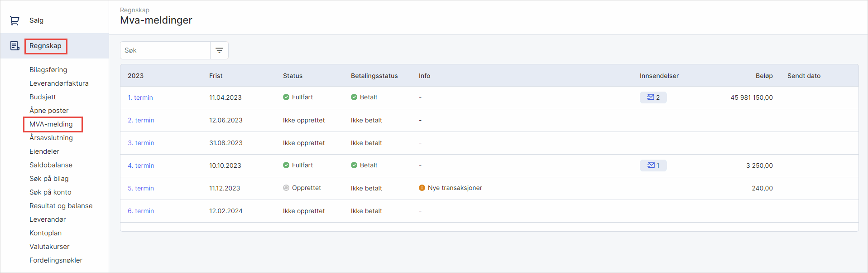Click grey Opprettet status icon for 5. termin

pyautogui.click(x=286, y=188)
